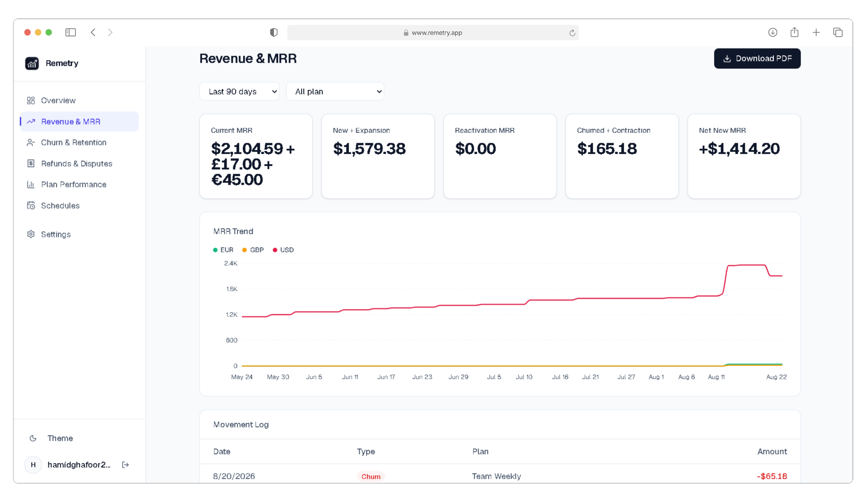Viewport: 868px width, 488px height.
Task: Click the Date column header
Action: 222,451
